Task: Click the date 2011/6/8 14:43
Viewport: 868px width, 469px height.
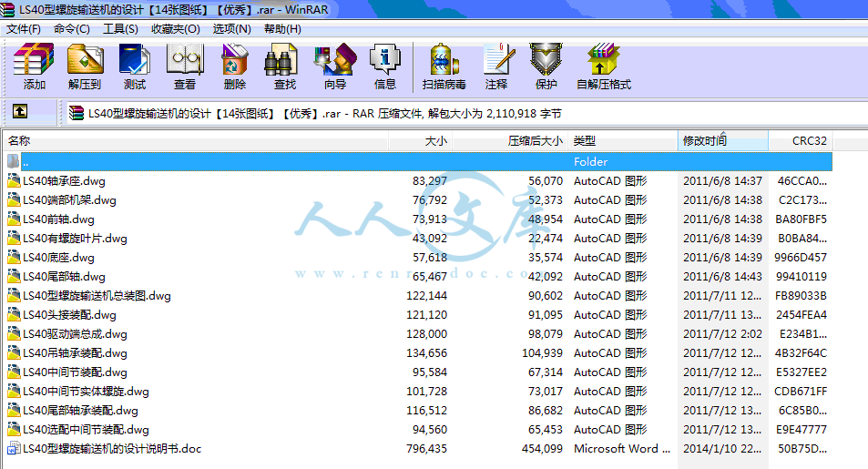Action: (722, 276)
